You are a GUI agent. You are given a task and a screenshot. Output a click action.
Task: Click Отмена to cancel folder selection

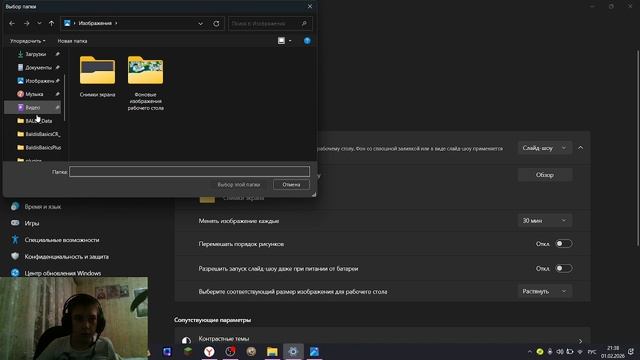coord(291,184)
